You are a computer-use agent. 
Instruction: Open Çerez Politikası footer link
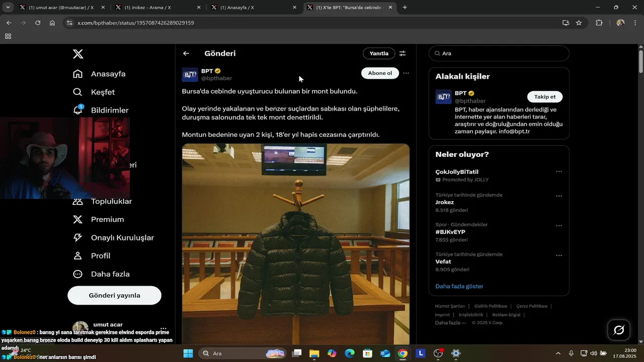point(532,306)
